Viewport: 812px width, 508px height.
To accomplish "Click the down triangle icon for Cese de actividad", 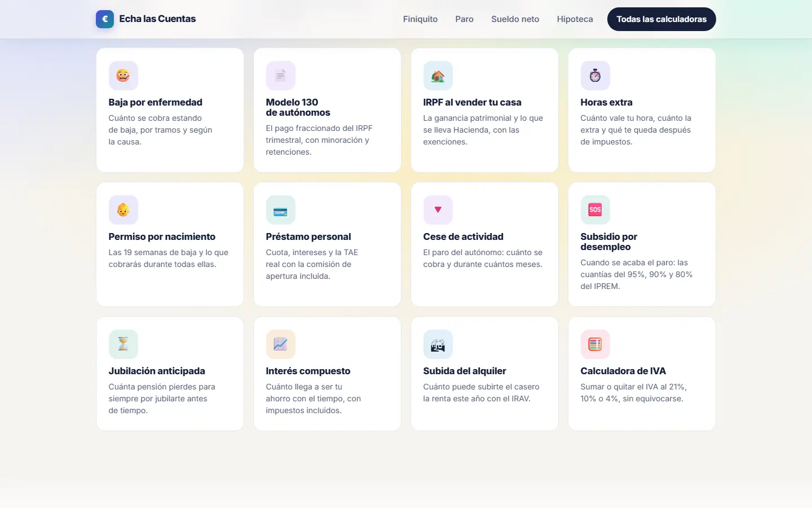I will [x=438, y=210].
